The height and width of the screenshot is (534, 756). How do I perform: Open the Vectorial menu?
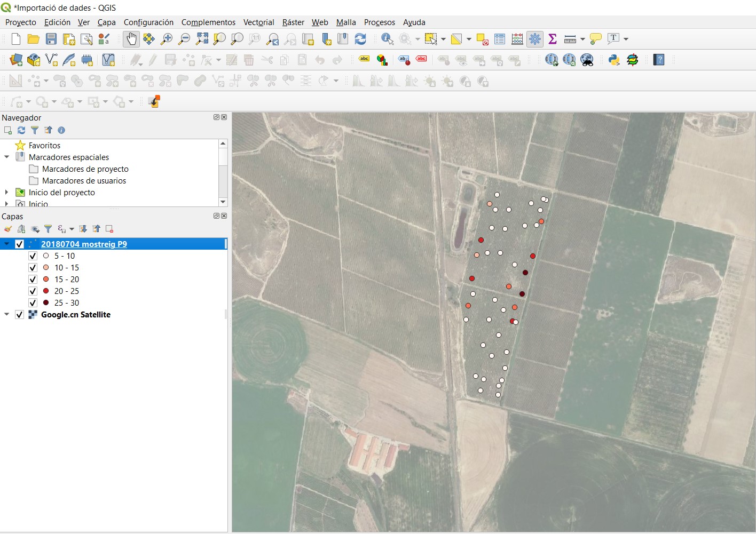coord(258,22)
